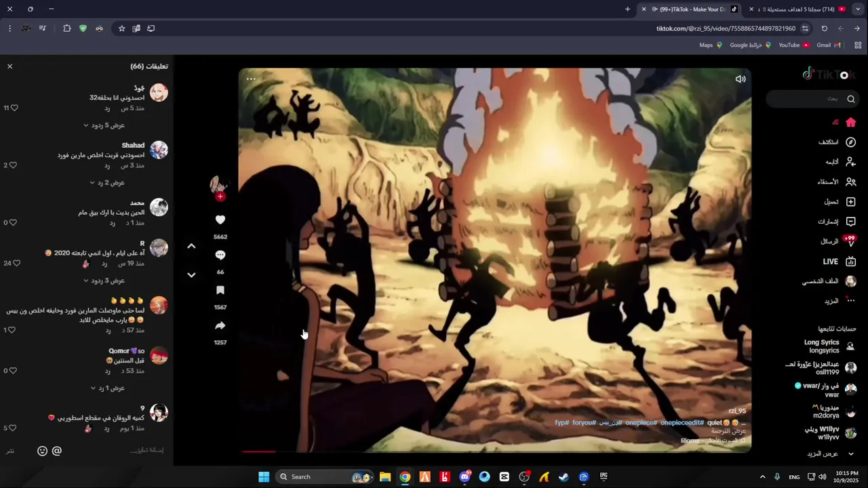
Task: Open the browser three-dots menu
Action: [9, 28]
